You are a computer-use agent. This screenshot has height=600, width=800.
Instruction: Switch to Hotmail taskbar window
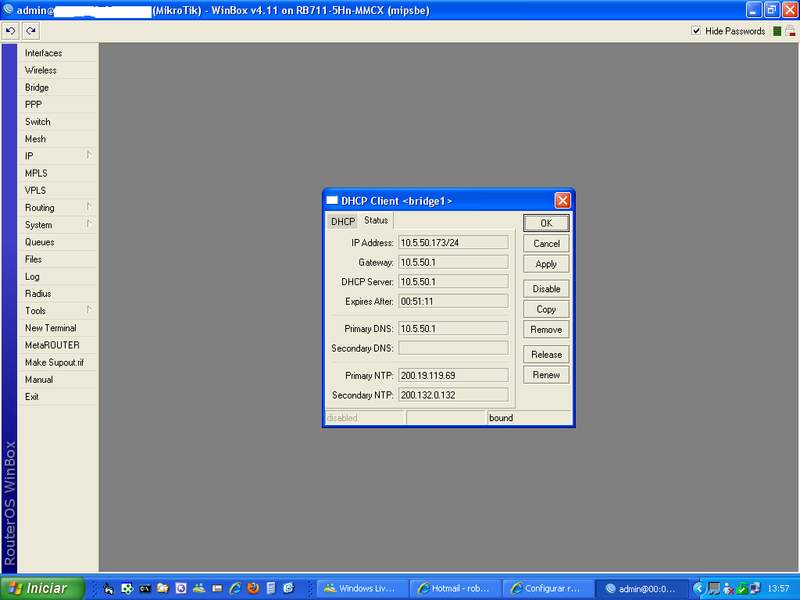coord(455,589)
